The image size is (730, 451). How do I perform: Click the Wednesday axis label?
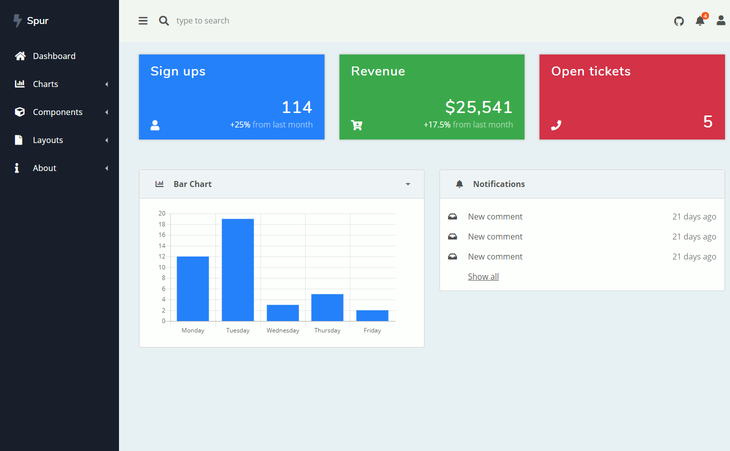point(283,330)
